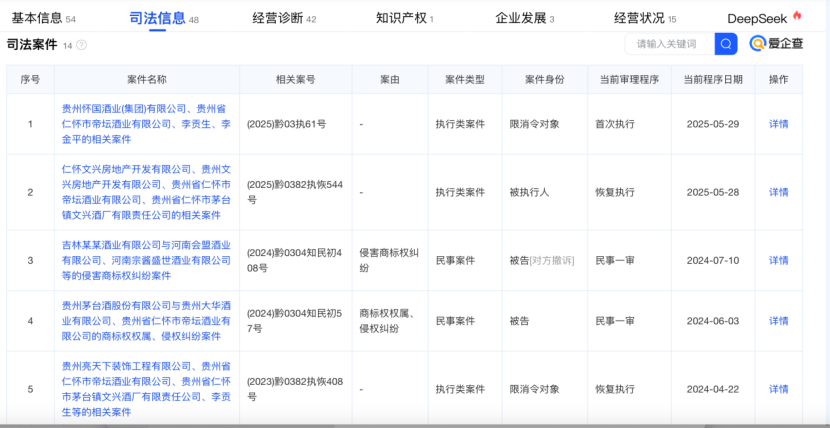The height and width of the screenshot is (428, 830).
Task: Open 详情 for the 2025-05-28 恢复执行 case
Action: point(778,192)
